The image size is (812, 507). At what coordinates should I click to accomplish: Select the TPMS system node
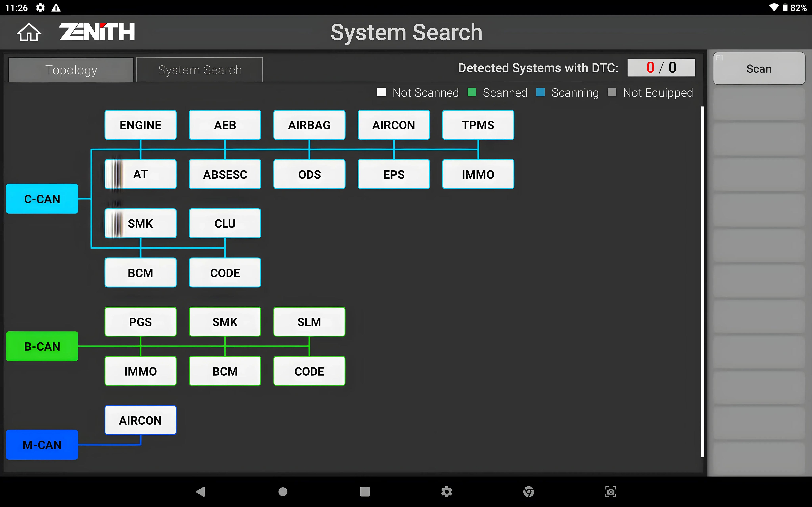478,125
